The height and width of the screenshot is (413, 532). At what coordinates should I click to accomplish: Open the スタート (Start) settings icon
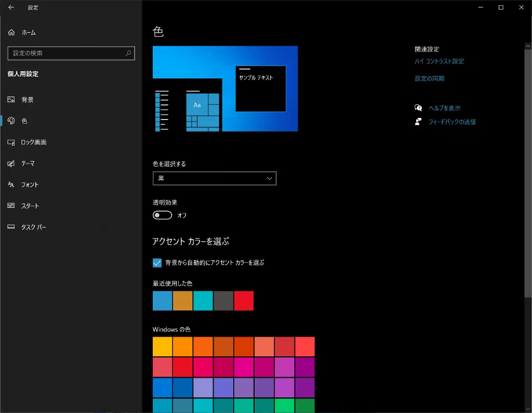pos(11,206)
